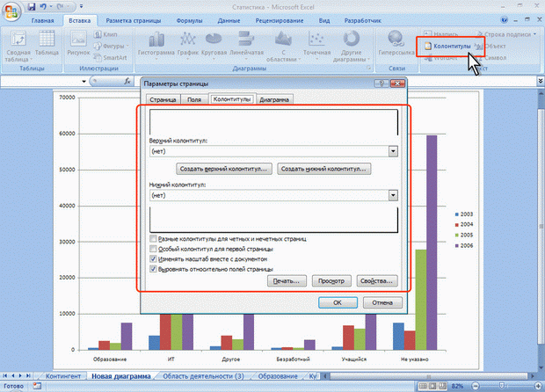Select the Контингент sheet tab
This screenshot has width=545, height=392.
62,376
